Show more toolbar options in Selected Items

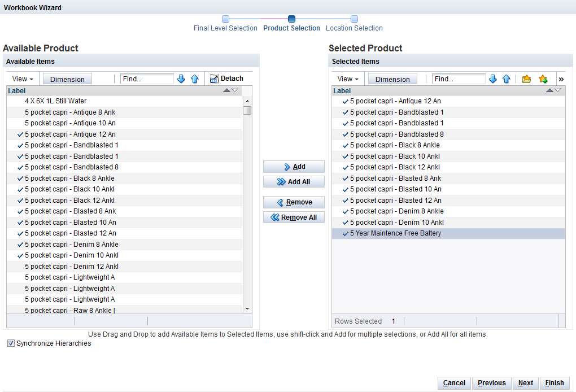[x=561, y=79]
